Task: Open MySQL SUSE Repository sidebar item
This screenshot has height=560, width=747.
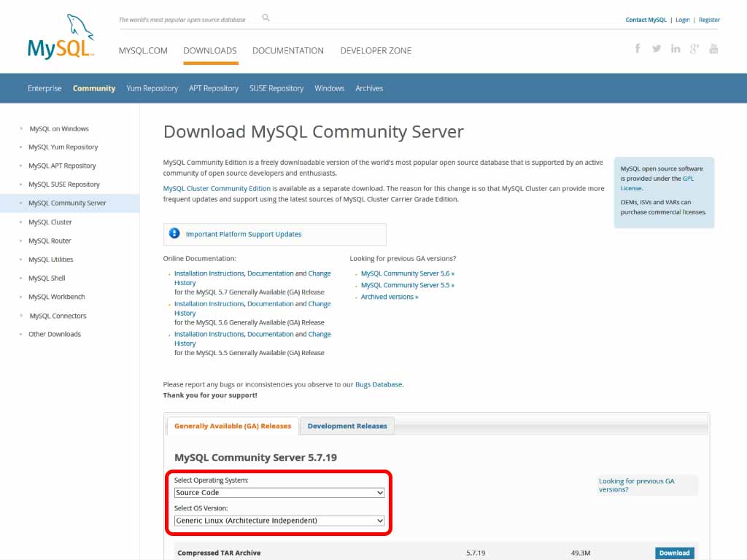Action: (x=64, y=184)
